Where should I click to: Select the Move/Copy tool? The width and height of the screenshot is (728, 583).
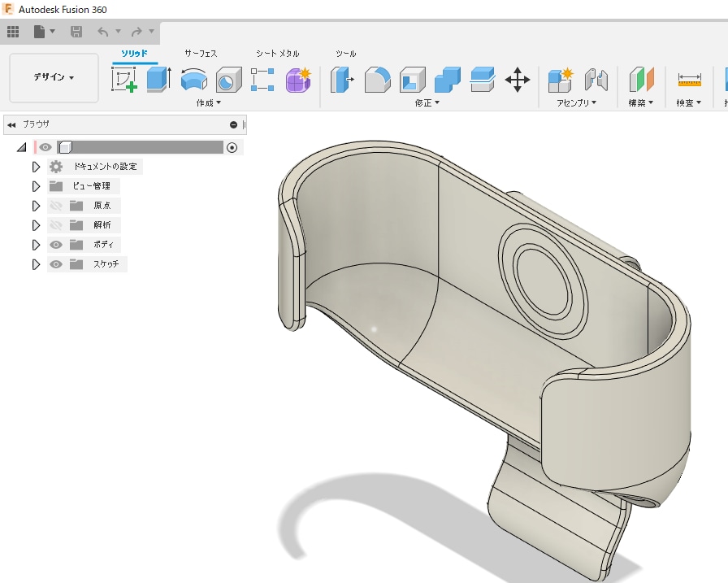(518, 80)
